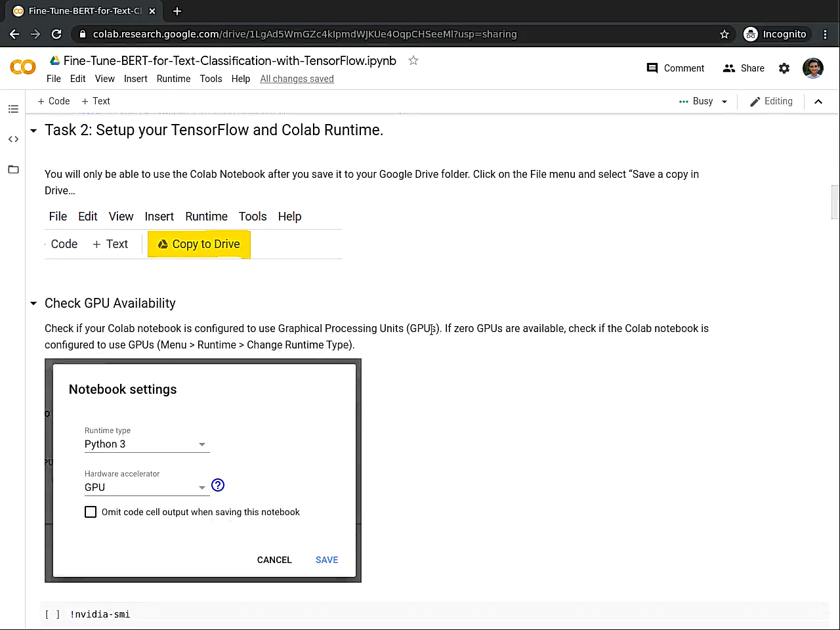Open the Files folder icon in sidebar
This screenshot has width=840, height=630.
click(13, 169)
